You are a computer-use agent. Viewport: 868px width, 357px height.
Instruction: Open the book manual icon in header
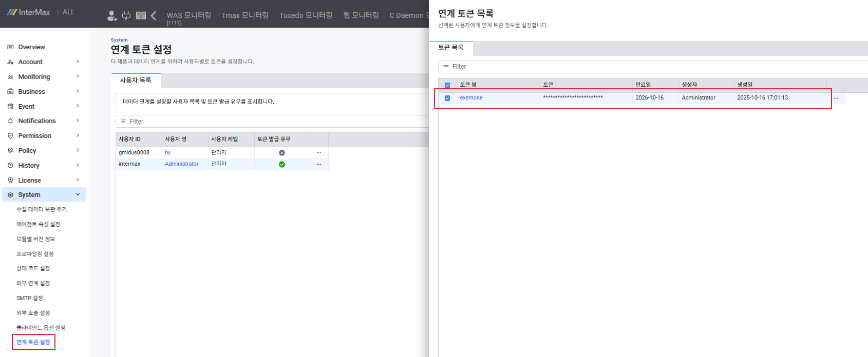coord(141,16)
